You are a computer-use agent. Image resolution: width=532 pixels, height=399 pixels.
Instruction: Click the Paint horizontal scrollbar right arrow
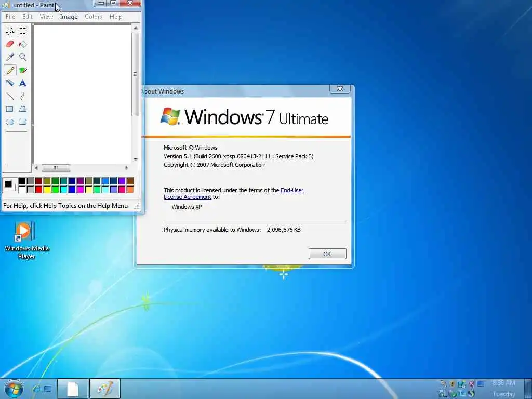pos(127,168)
